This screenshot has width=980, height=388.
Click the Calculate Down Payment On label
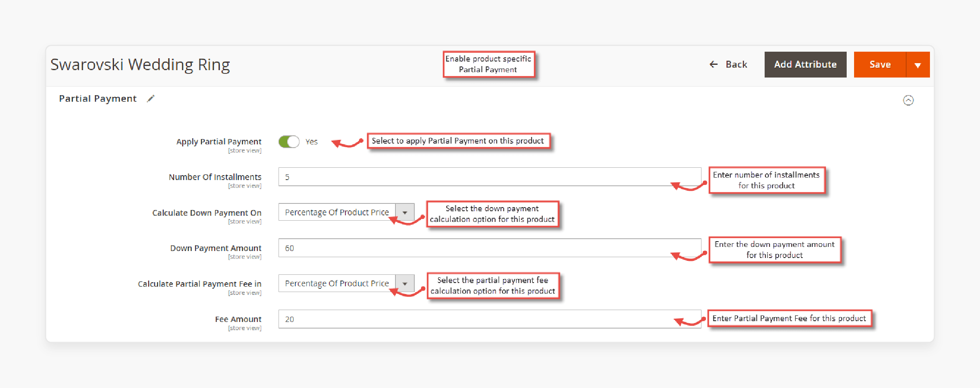[207, 212]
